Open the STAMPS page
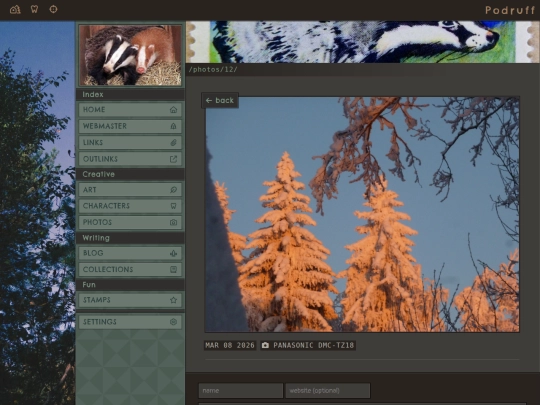540x405 pixels. click(x=130, y=300)
